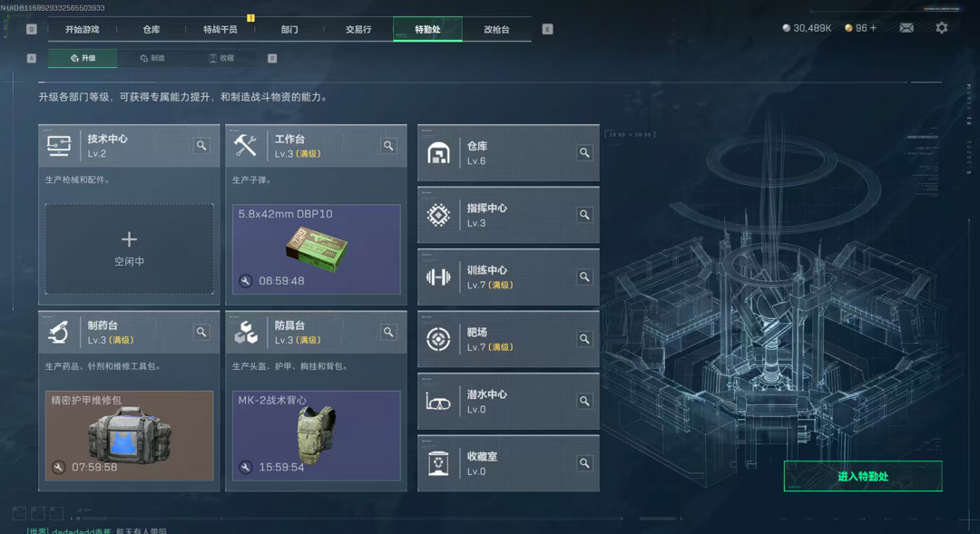This screenshot has width=980, height=534.
Task: Select the 改枪台 tab
Action: coord(496,29)
